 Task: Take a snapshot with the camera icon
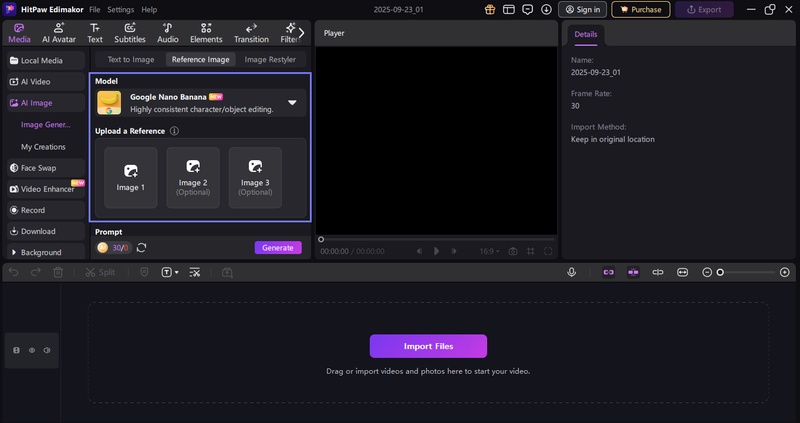pos(513,251)
